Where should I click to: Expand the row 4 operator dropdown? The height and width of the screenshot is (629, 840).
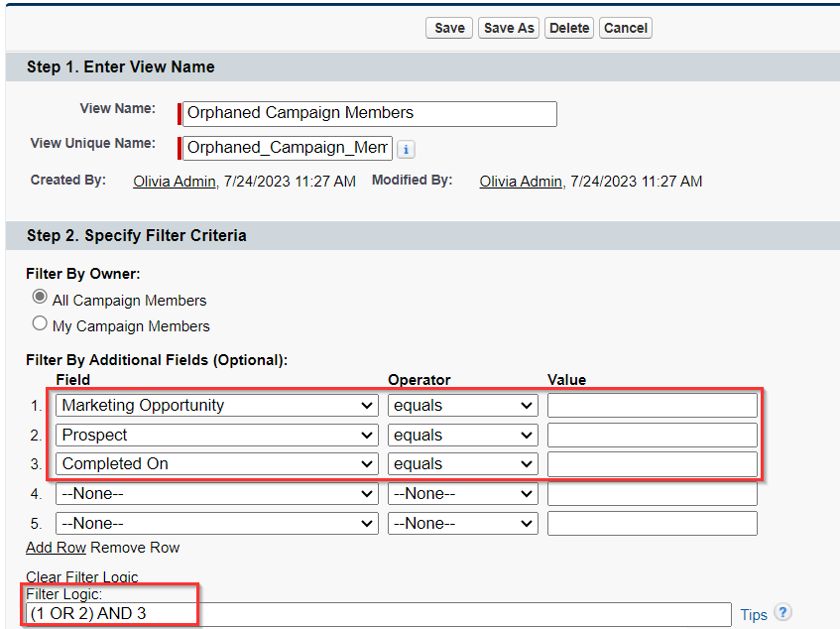coord(463,493)
